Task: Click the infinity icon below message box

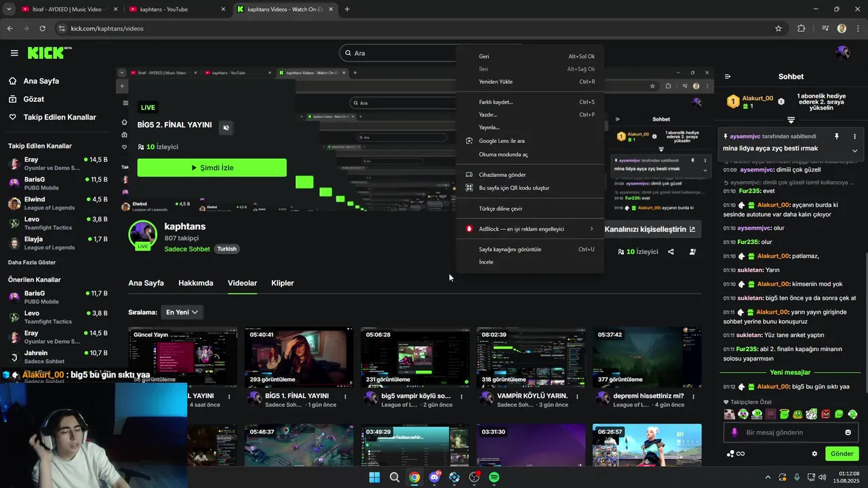Action: pos(741,453)
